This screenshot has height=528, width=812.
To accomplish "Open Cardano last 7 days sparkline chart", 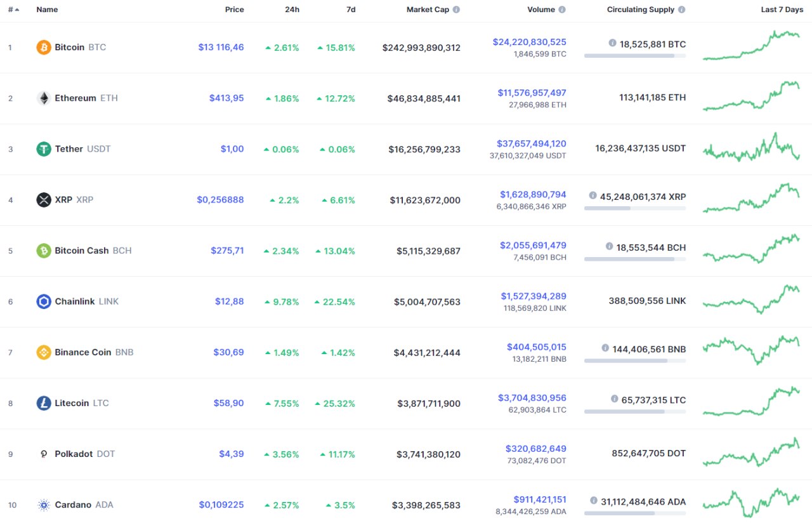I will (x=752, y=503).
